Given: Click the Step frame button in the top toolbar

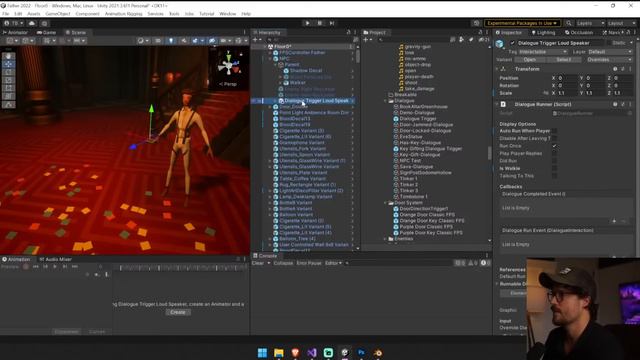Looking at the screenshot, I should (332, 23).
